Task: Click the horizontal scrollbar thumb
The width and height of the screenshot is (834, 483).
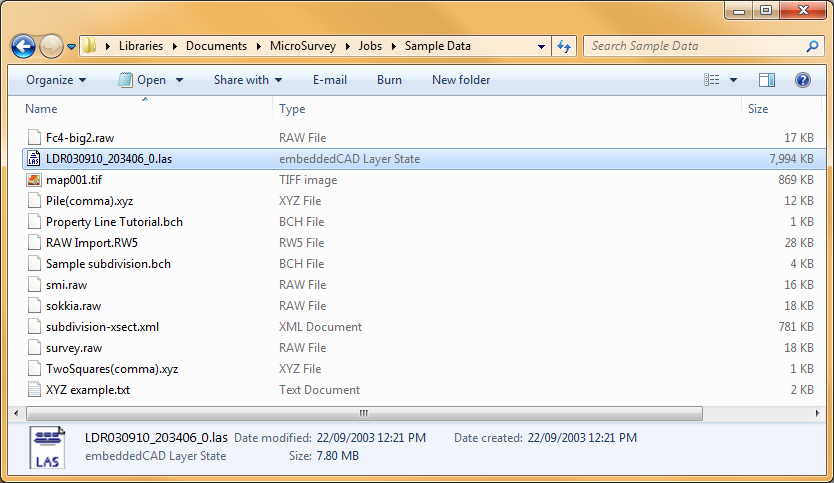Action: point(363,412)
